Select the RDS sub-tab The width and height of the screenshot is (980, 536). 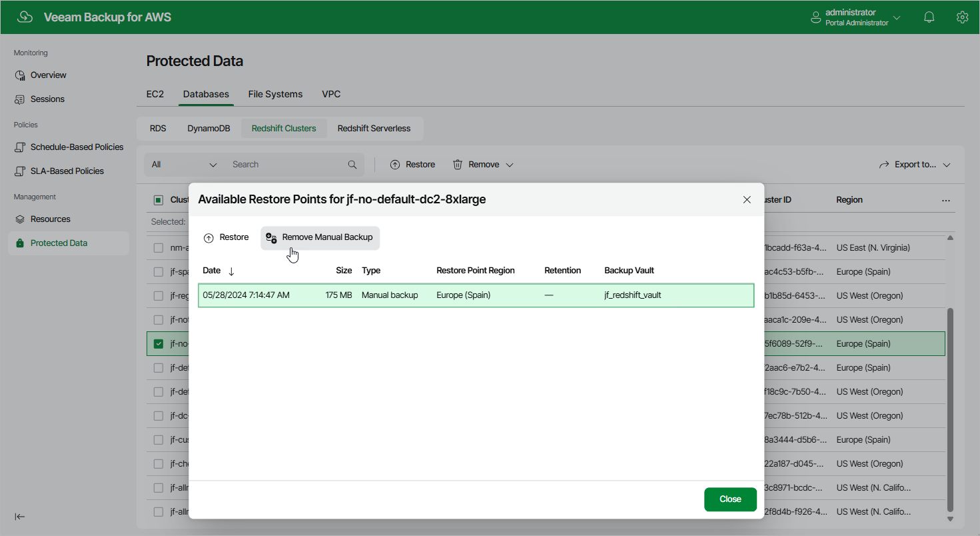[x=158, y=129]
